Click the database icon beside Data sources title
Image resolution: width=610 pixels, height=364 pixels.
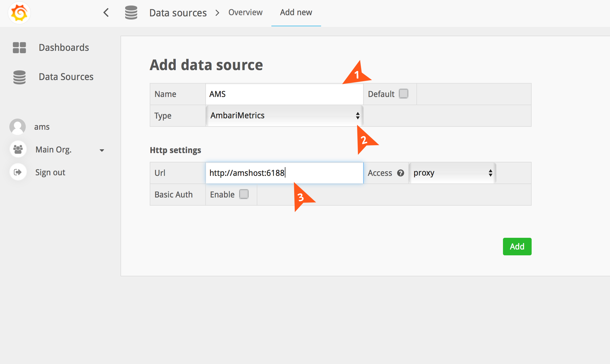coord(131,13)
